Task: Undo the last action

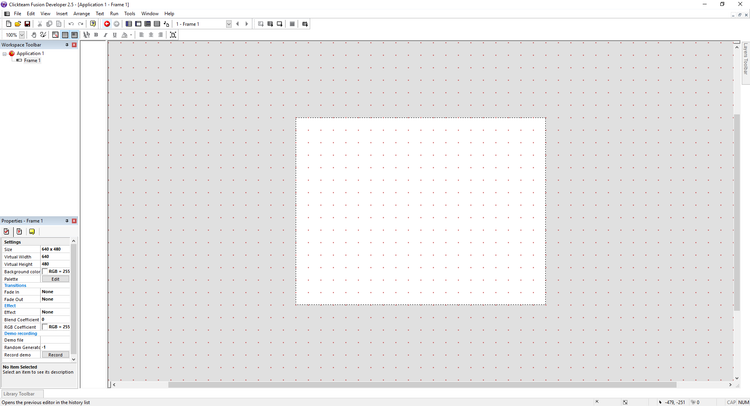Action: coord(71,24)
